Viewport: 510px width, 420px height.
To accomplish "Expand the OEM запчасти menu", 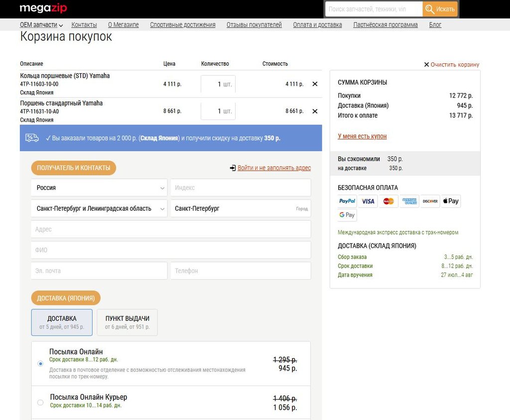I will [x=41, y=25].
